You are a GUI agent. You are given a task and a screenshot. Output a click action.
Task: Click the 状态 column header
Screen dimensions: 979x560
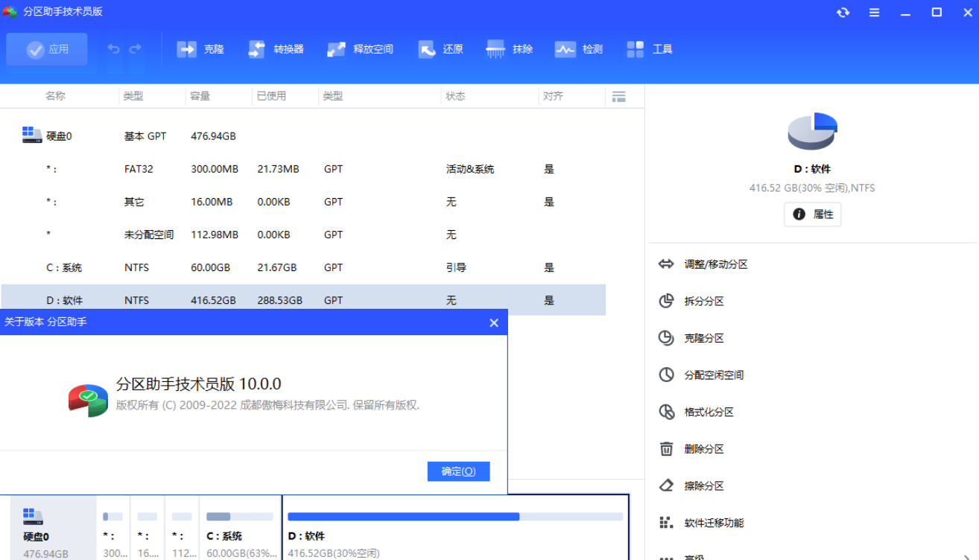click(455, 96)
